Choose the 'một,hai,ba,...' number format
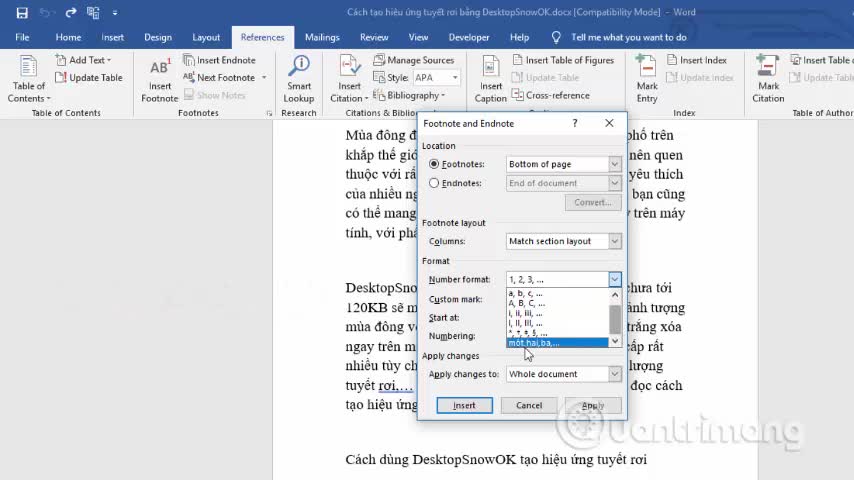Viewport: 854px width, 480px height. 557,343
